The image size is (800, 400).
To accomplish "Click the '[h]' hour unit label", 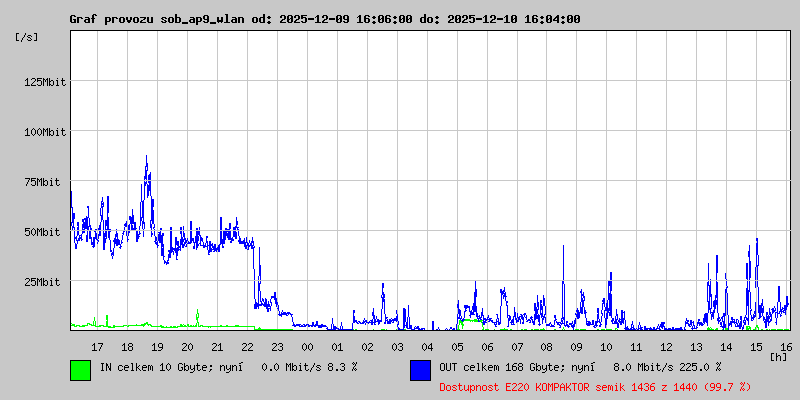I will click(x=778, y=357).
